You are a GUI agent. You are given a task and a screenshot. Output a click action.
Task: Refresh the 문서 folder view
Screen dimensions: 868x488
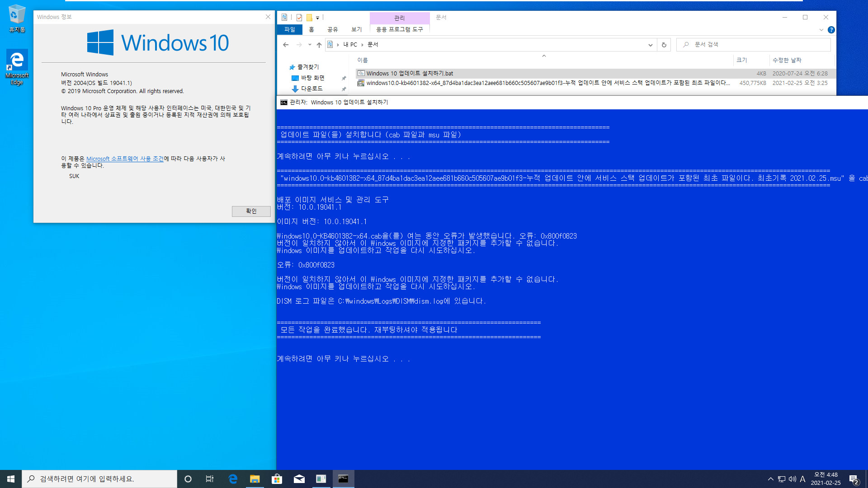(x=664, y=45)
